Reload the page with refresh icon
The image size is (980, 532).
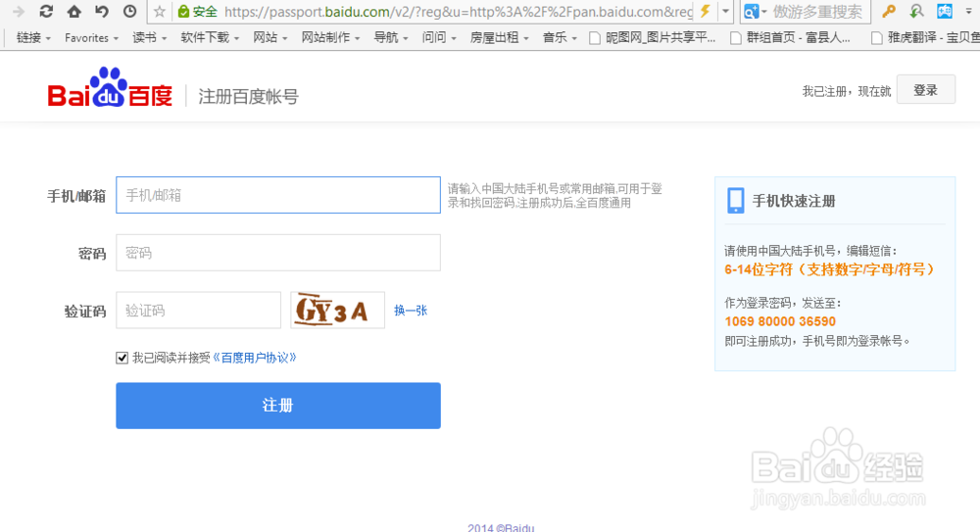click(x=46, y=11)
